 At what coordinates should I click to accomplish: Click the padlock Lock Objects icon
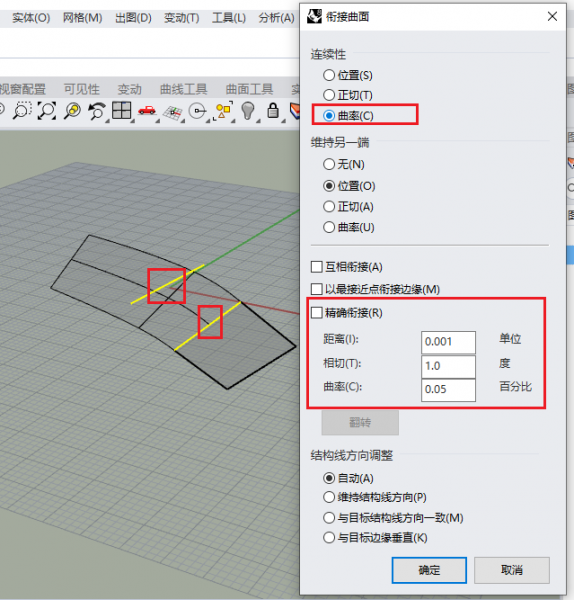tap(273, 111)
